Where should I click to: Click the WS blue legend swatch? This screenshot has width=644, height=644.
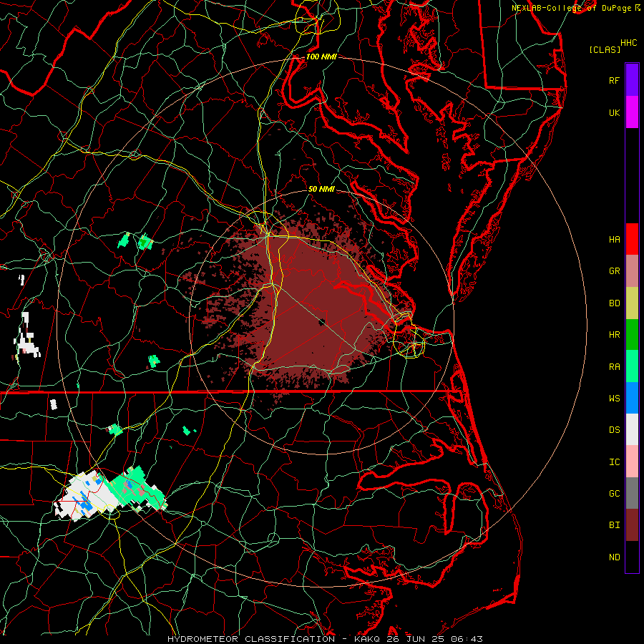tap(632, 398)
